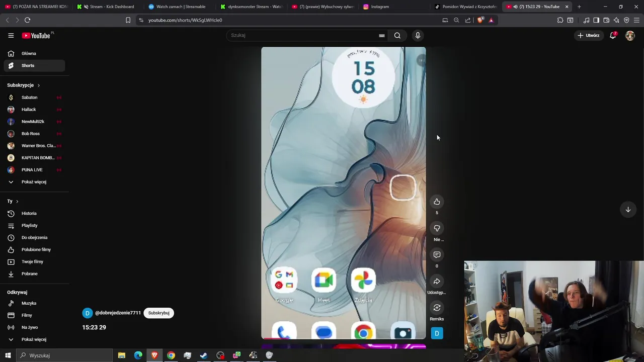Screen dimensions: 644x362
Task: Click share page icon in address bar
Action: (468, 20)
